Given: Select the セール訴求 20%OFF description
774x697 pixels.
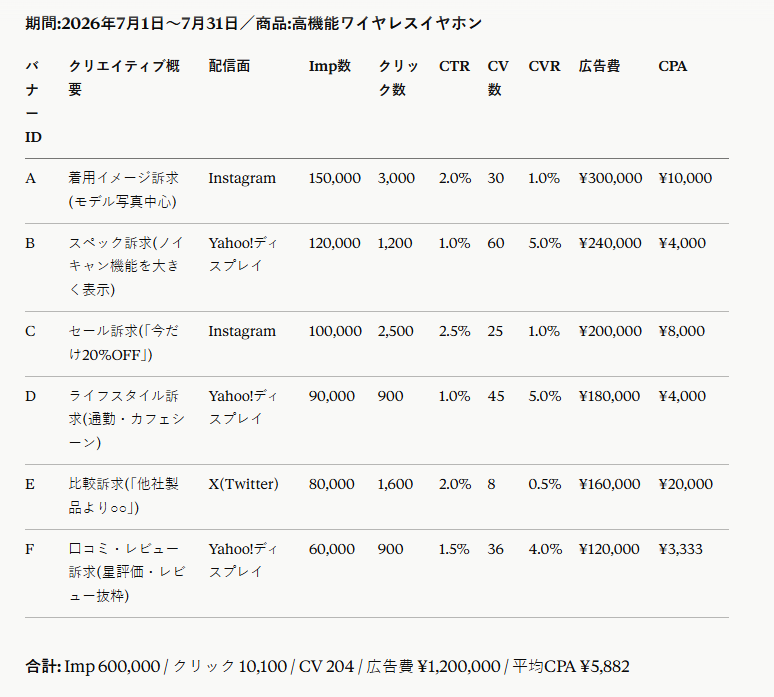Looking at the screenshot, I should pyautogui.click(x=123, y=343).
